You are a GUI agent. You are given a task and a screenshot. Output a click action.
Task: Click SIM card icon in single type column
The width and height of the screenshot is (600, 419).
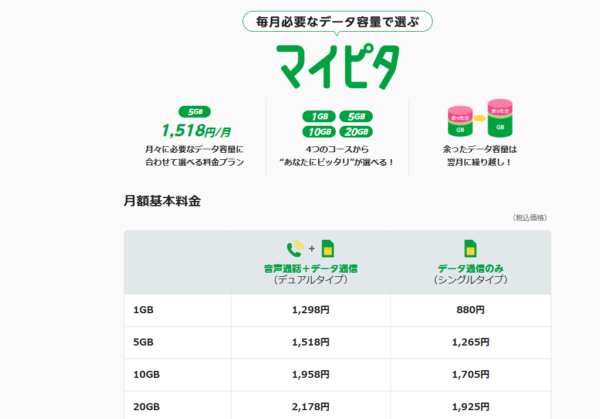[x=470, y=249]
